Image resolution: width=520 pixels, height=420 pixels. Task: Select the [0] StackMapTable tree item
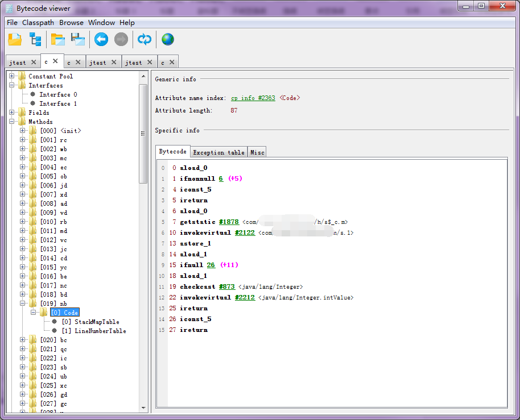click(x=91, y=322)
